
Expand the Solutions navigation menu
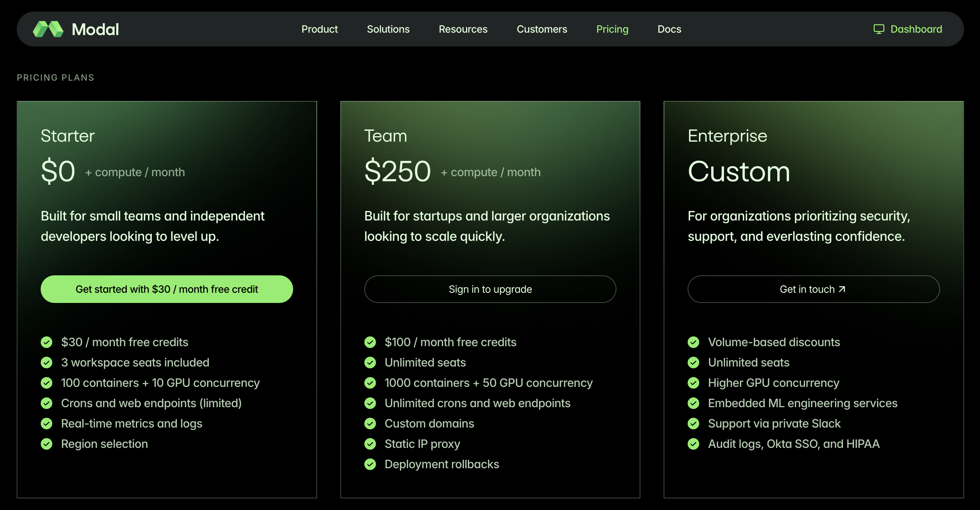[x=388, y=29]
